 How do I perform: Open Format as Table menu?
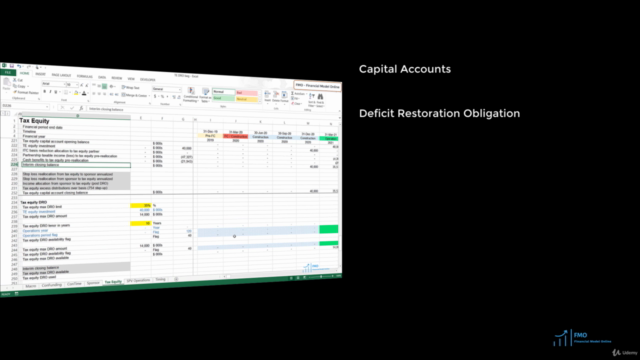205,95
